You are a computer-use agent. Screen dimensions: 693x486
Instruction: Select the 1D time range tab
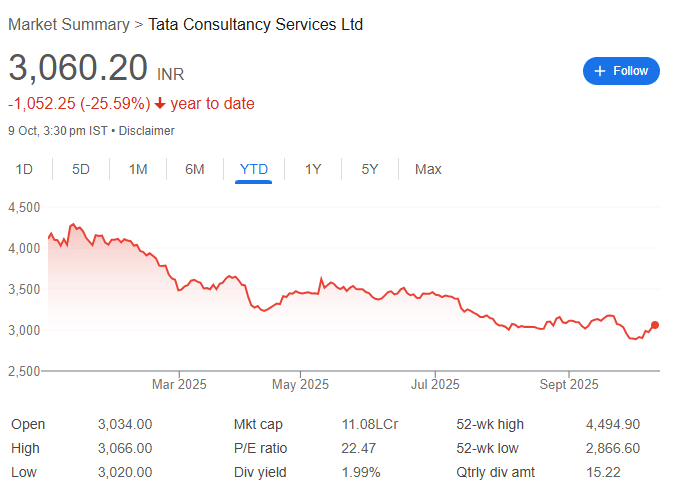25,169
